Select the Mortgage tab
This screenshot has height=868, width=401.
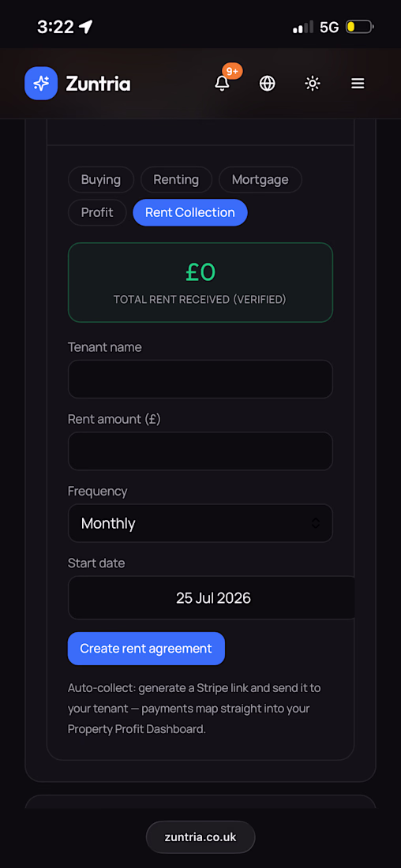pos(260,179)
